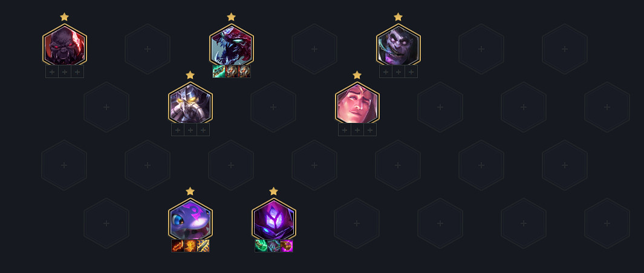Select the purple Kog'Maw champion portrait

tap(190, 219)
